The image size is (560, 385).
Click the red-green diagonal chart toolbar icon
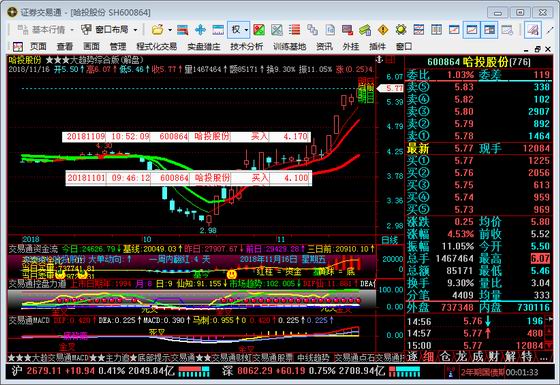pyautogui.click(x=259, y=30)
